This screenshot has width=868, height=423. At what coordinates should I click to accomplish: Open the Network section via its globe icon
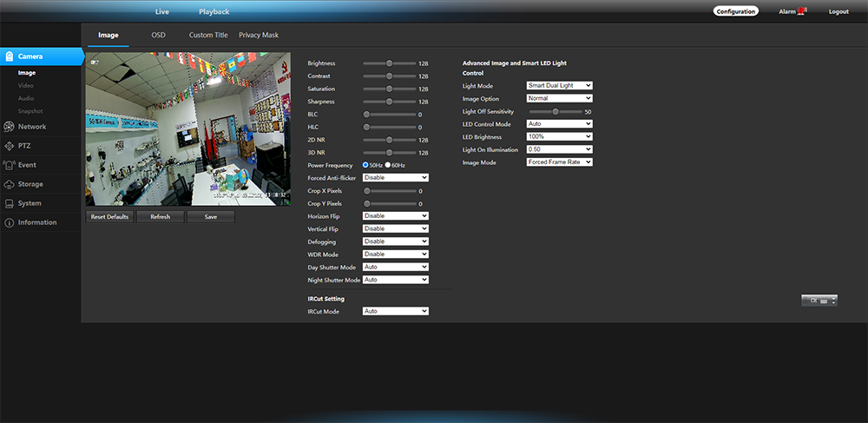tap(9, 127)
